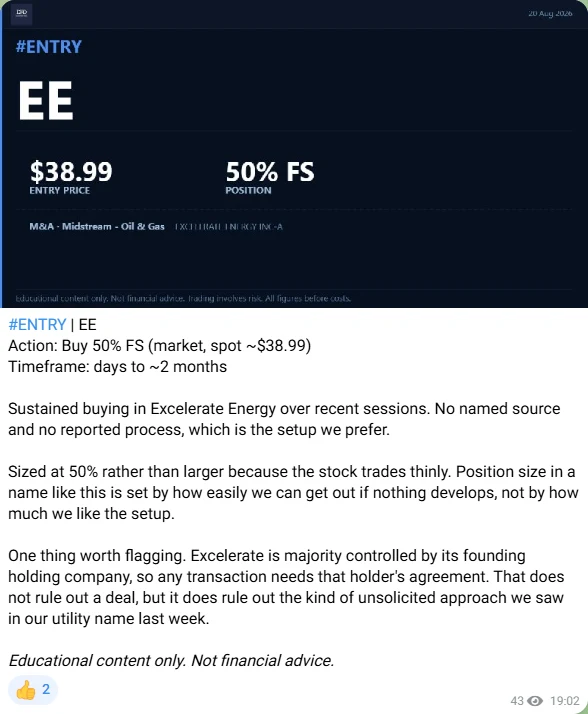
Task: Click the 20 Aug date on the card
Action: point(550,14)
